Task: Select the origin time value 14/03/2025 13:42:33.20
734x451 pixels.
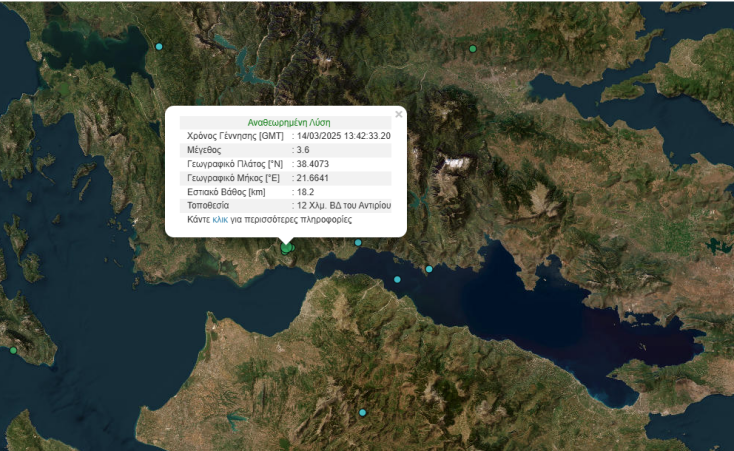Action: (x=343, y=135)
